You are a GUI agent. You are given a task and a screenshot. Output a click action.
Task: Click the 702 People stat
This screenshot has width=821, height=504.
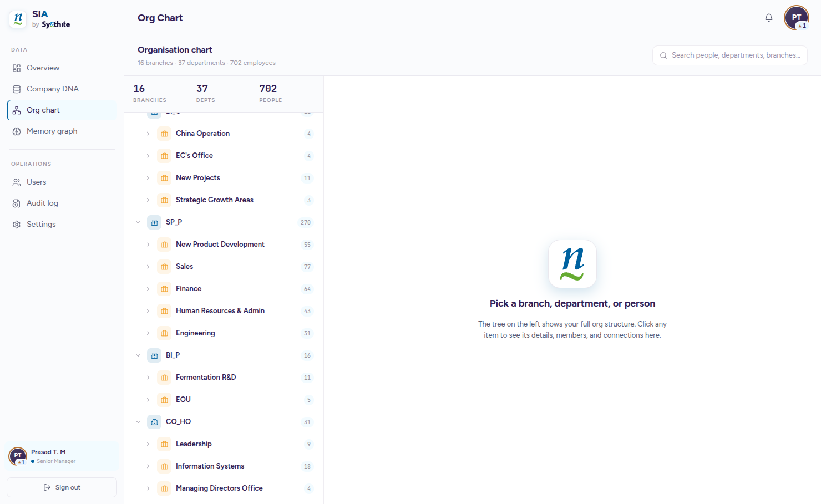pyautogui.click(x=271, y=93)
